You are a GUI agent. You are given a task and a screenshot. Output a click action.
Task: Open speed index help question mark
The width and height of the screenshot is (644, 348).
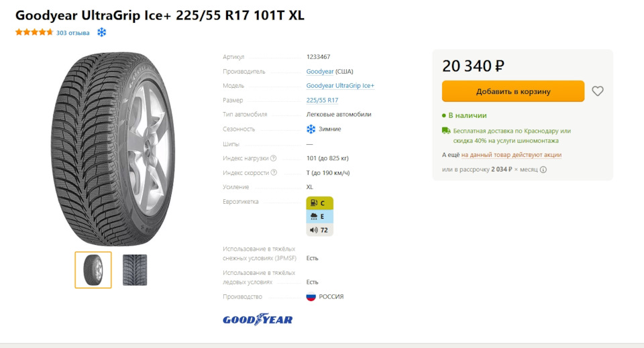274,172
